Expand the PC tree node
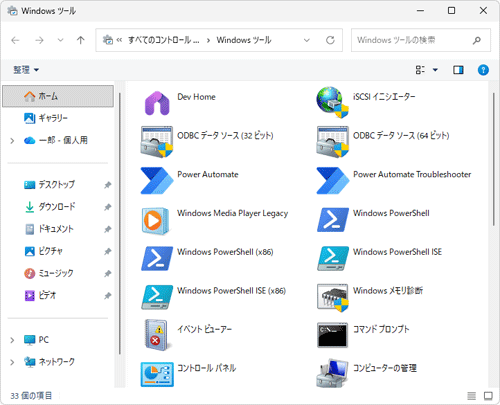This screenshot has height=405, width=500. (x=12, y=340)
